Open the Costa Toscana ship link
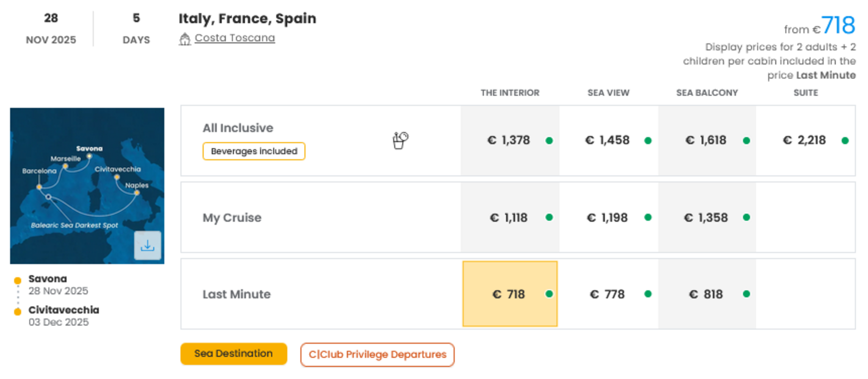Image resolution: width=868 pixels, height=379 pixels. click(235, 38)
